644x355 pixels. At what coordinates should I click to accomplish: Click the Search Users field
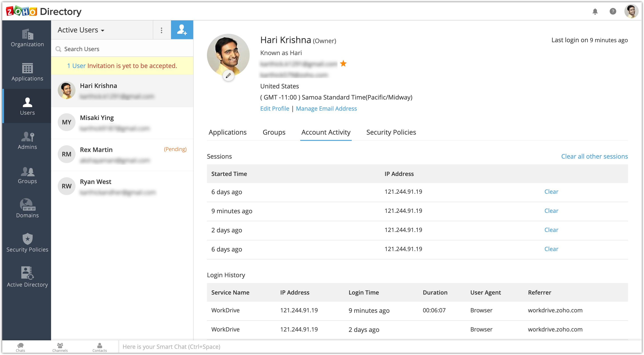click(x=123, y=49)
